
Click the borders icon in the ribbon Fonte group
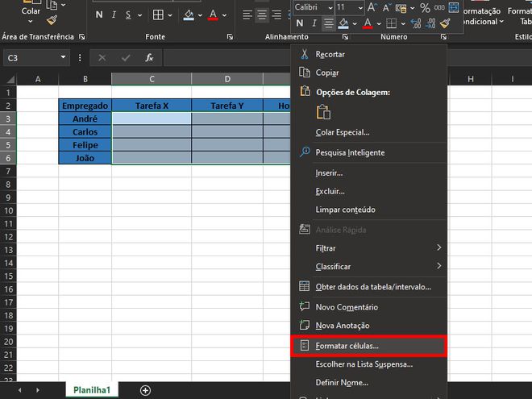158,15
